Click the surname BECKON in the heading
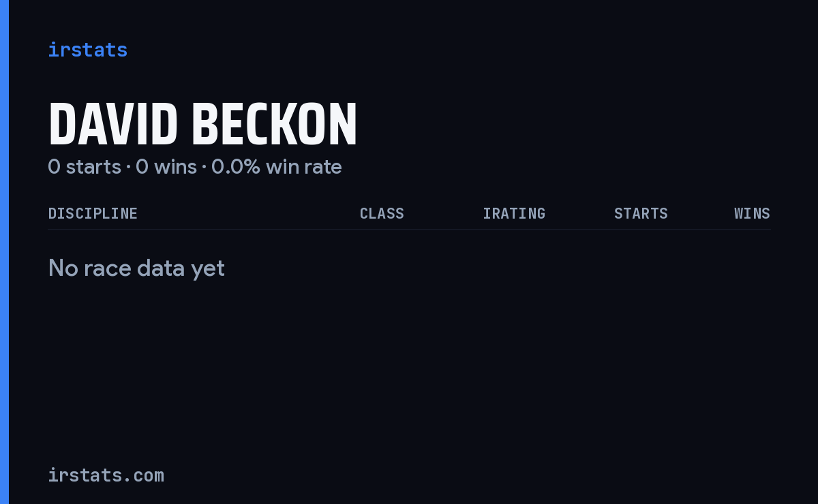 pyautogui.click(x=274, y=125)
